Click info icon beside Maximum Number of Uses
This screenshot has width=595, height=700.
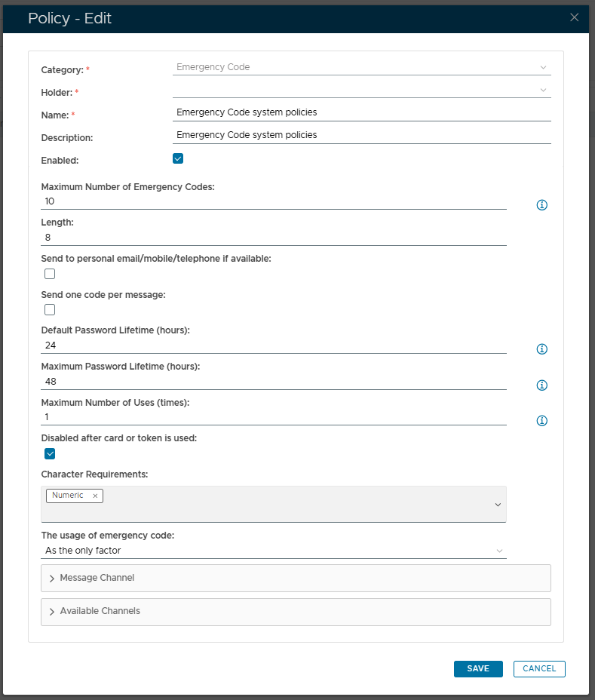click(541, 421)
